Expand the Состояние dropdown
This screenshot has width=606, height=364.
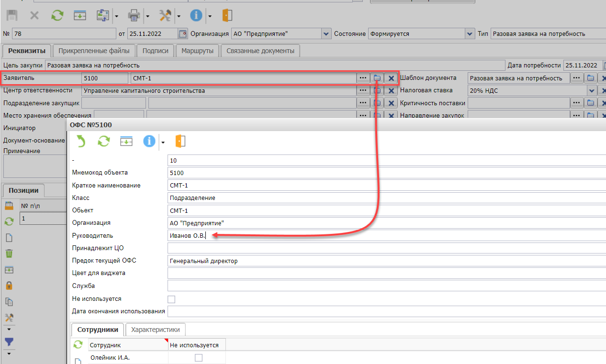[470, 34]
